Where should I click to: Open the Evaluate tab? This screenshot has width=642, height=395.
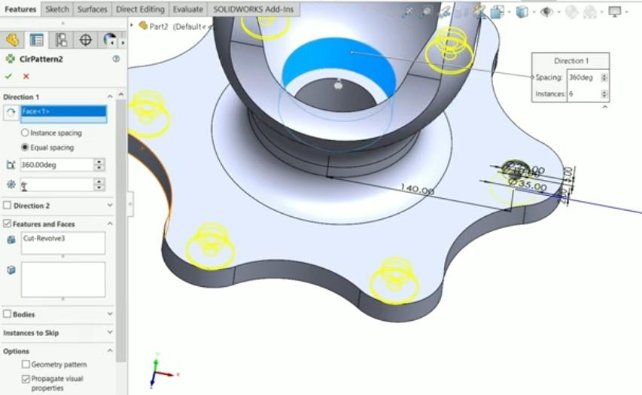coord(188,9)
